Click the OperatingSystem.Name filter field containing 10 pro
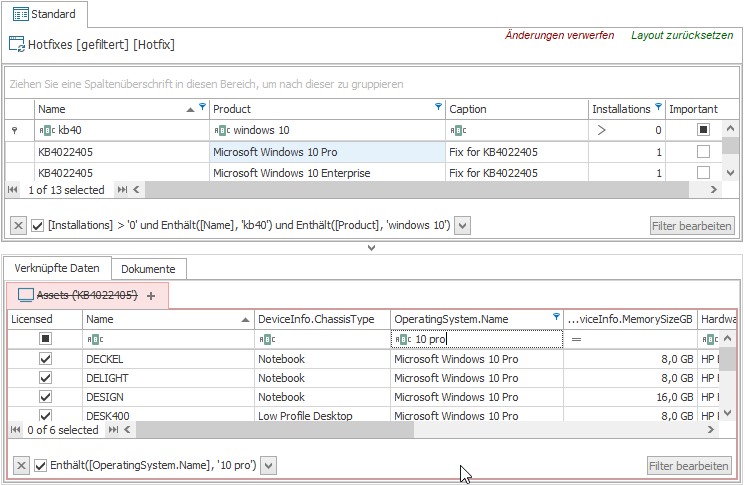Viewport: 745px width, 485px height. 477,339
